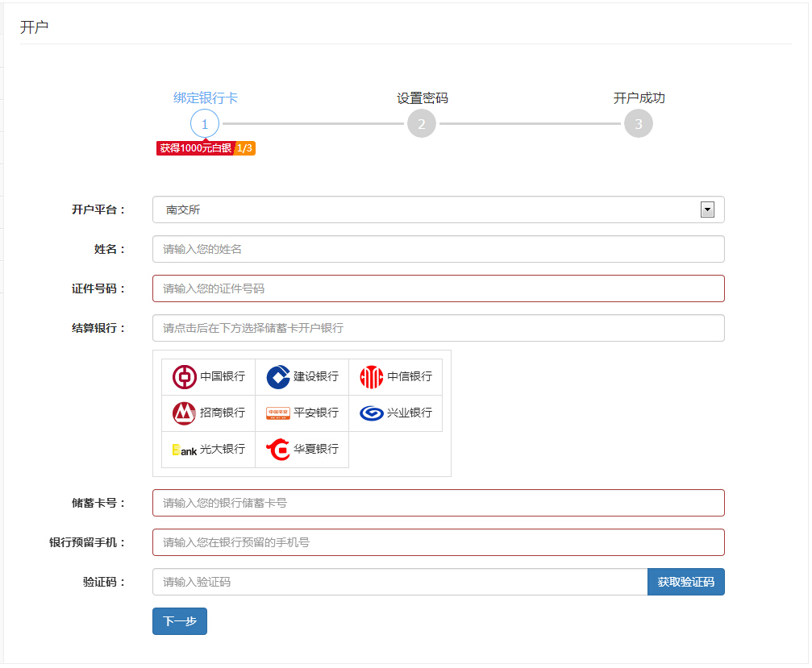Click the 下一步 submit button
The height and width of the screenshot is (668, 812).
pos(179,620)
